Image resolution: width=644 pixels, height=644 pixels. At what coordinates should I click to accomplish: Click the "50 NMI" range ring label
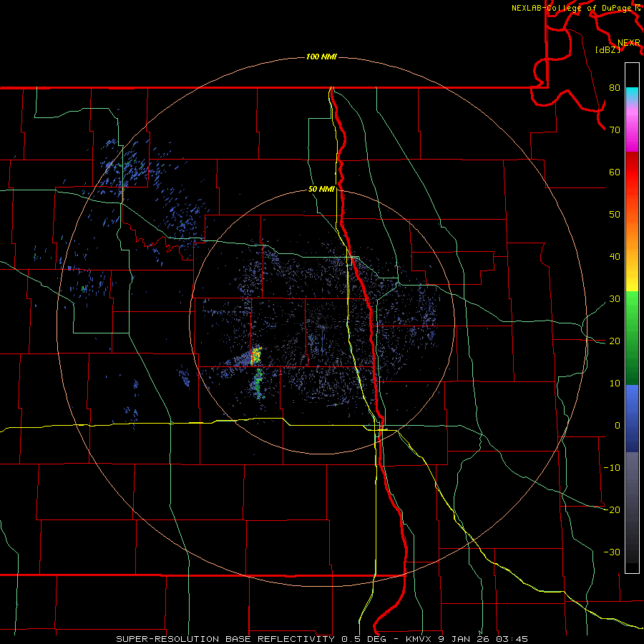coord(321,189)
